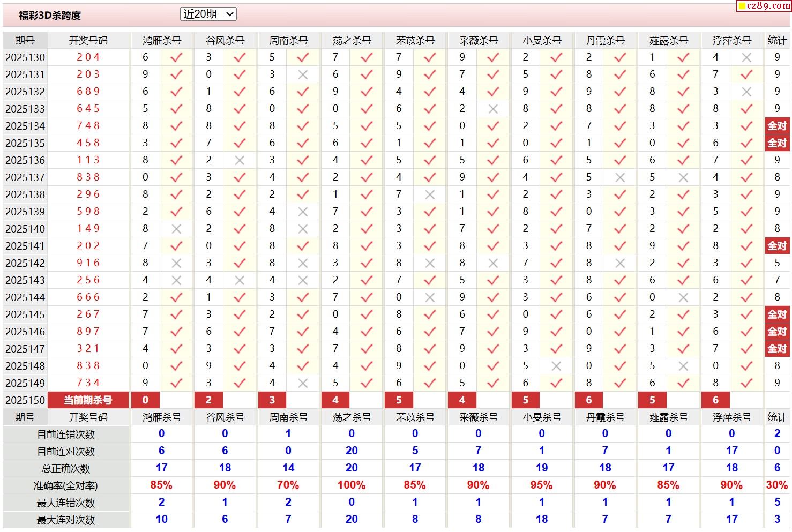Screen dimensions: 792x532
Task: Click the X mark for 周南杀号 in row 2025149
Action: point(303,383)
